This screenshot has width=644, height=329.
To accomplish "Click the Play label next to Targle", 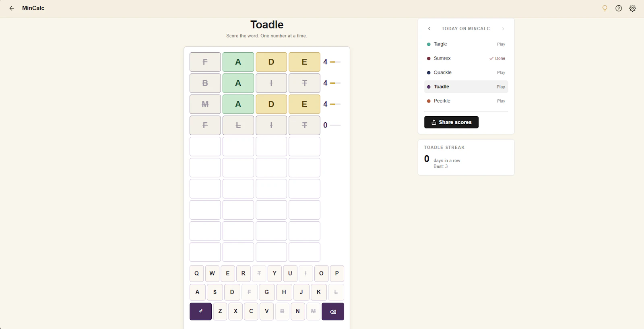I will (x=501, y=44).
